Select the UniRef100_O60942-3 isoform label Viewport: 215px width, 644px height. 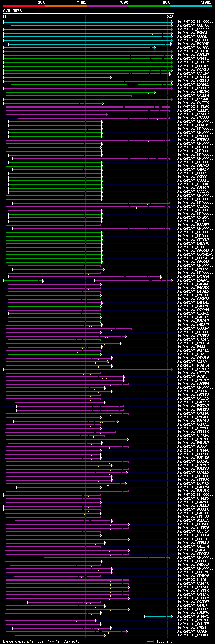[195, 255]
